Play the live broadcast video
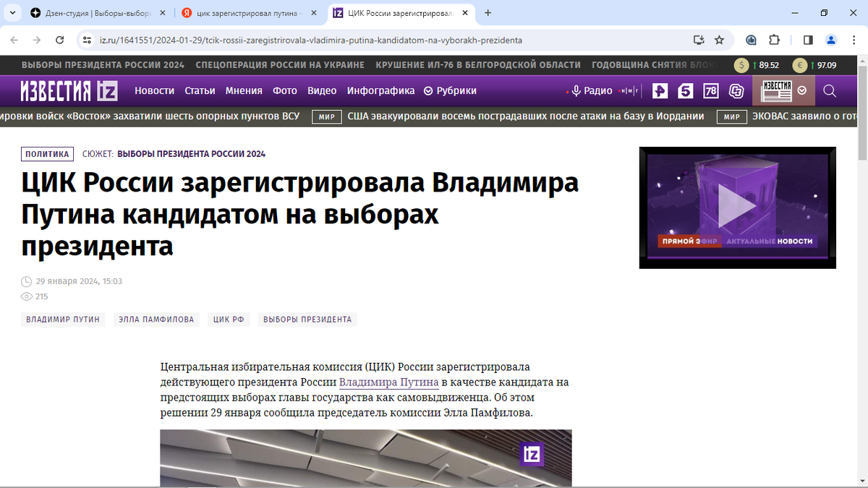The width and height of the screenshot is (868, 488). coord(737,206)
